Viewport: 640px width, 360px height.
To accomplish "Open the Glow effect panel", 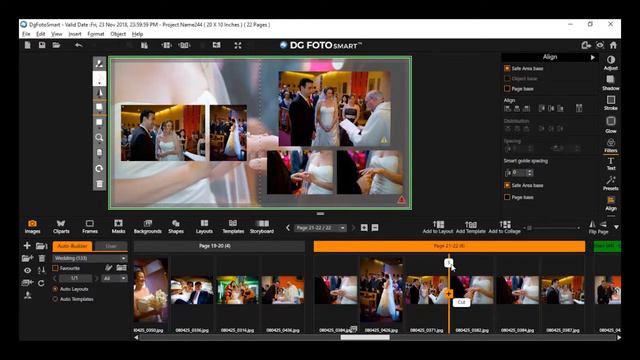I will 611,124.
